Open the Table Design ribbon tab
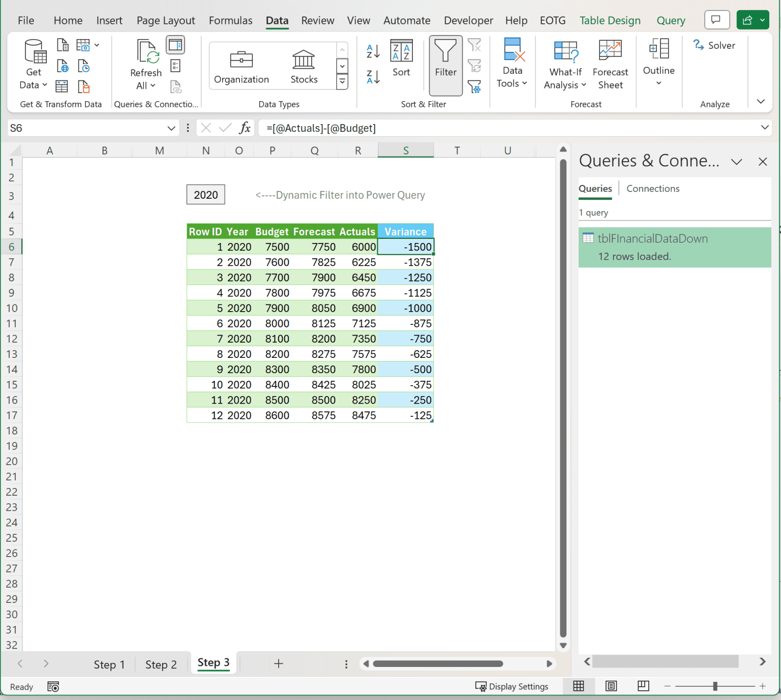This screenshot has height=700, width=781. pos(610,20)
